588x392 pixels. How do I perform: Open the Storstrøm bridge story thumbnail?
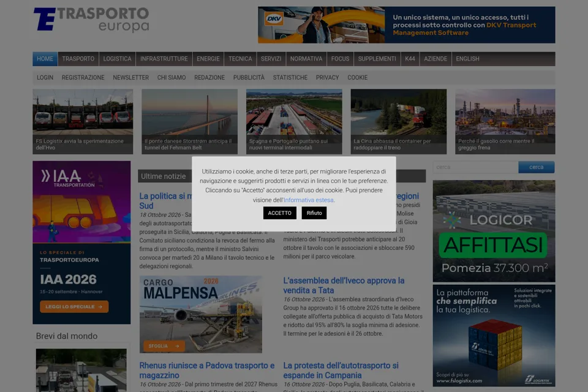pos(189,121)
